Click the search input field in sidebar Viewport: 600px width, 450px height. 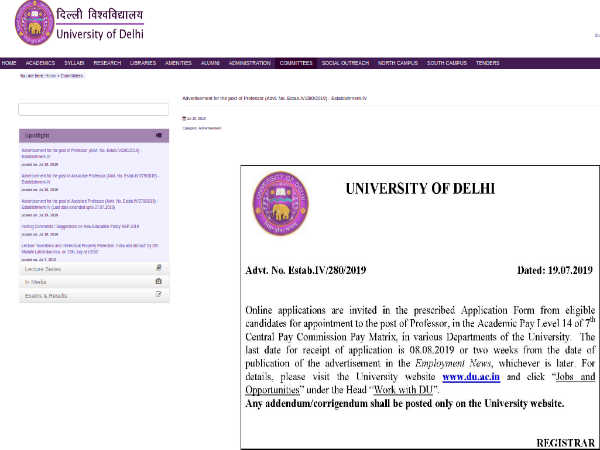pos(92,109)
